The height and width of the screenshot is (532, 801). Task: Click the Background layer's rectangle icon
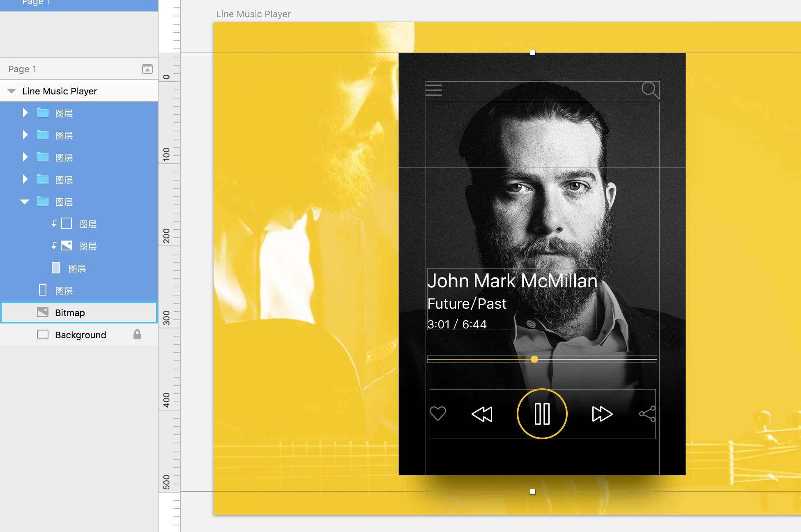point(43,335)
